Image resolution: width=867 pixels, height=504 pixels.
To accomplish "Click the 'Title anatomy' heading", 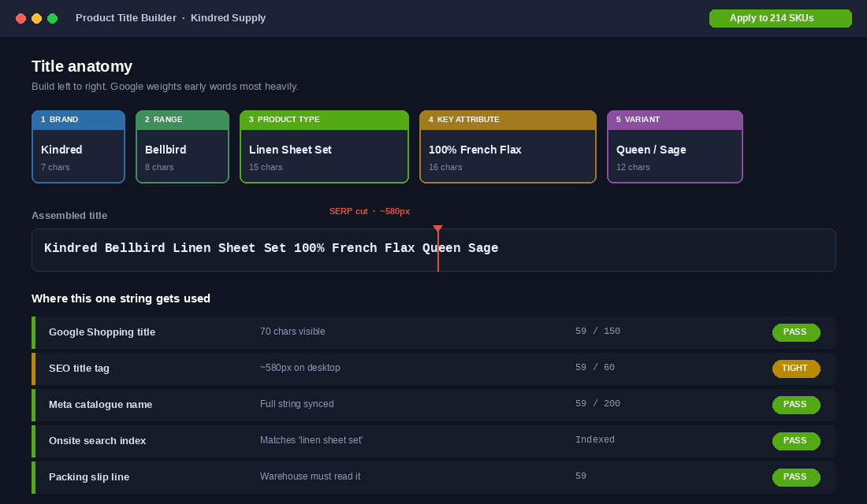I will tap(82, 66).
